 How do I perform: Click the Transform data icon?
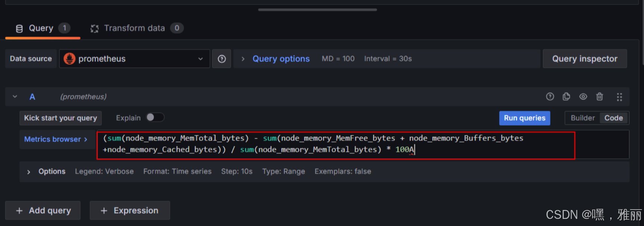(x=94, y=28)
